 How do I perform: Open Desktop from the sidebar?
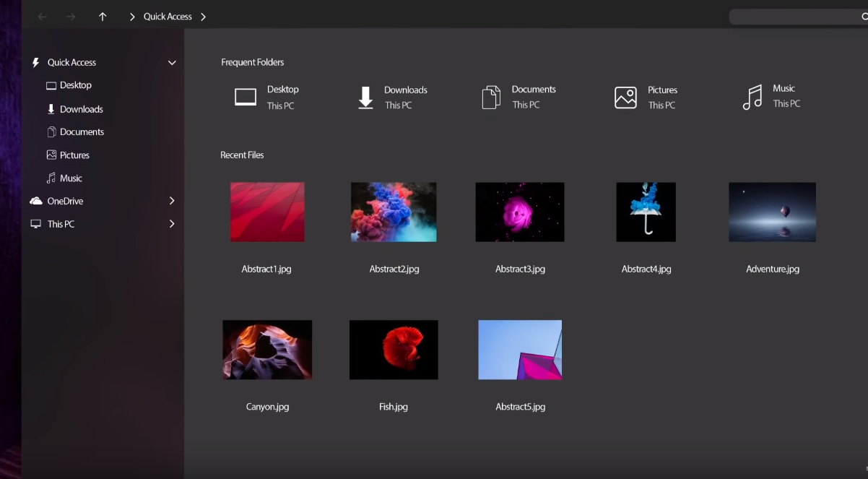[76, 85]
